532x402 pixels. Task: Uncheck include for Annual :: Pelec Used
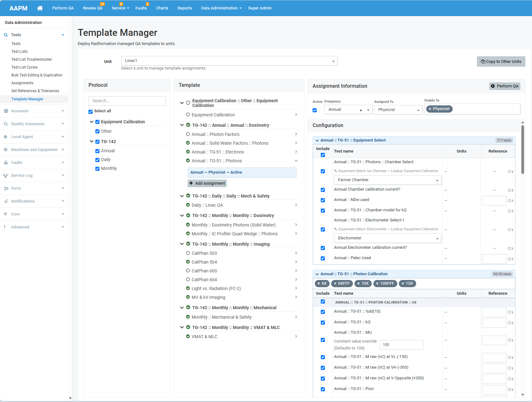pos(323,258)
